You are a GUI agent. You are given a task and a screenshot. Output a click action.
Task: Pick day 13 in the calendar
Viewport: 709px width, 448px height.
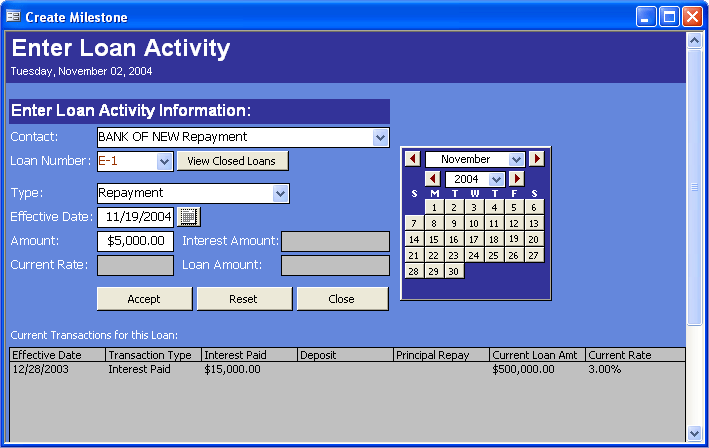pyautogui.click(x=534, y=223)
